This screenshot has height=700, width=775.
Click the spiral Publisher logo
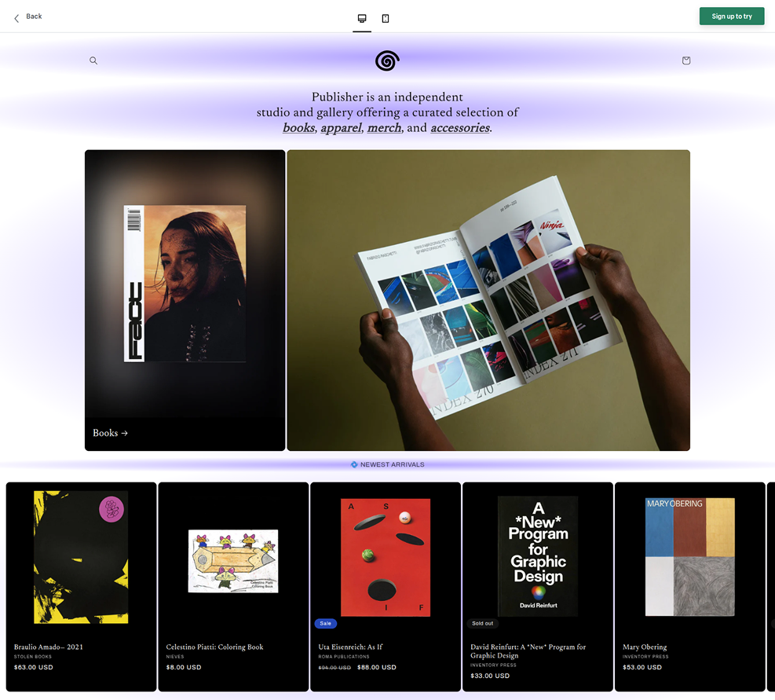(x=387, y=60)
